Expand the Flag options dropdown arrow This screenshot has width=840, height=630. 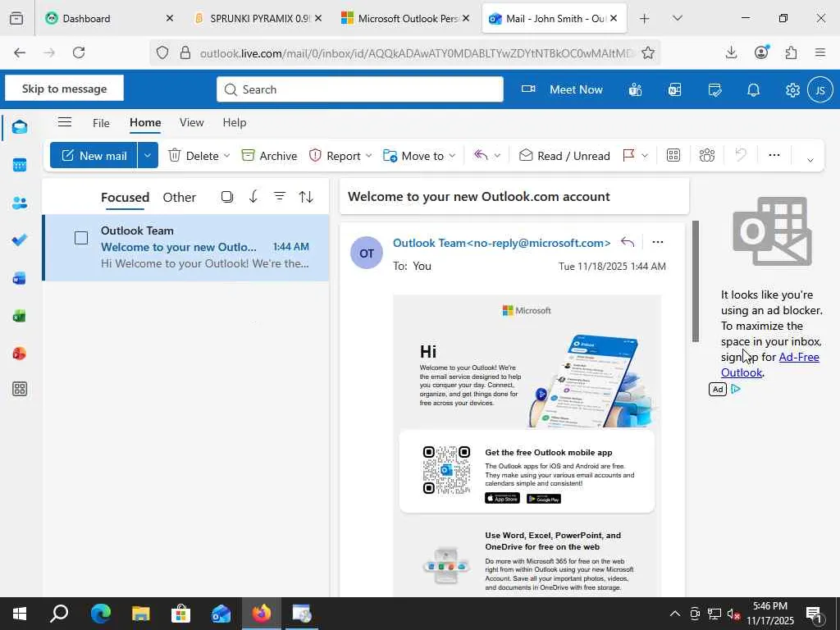click(645, 156)
